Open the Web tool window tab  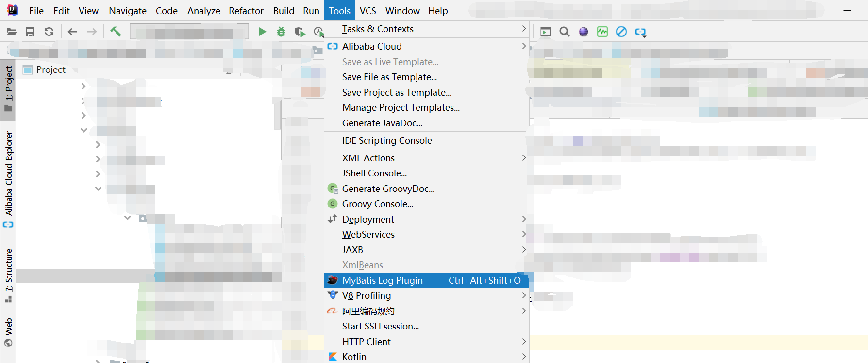pos(8,332)
